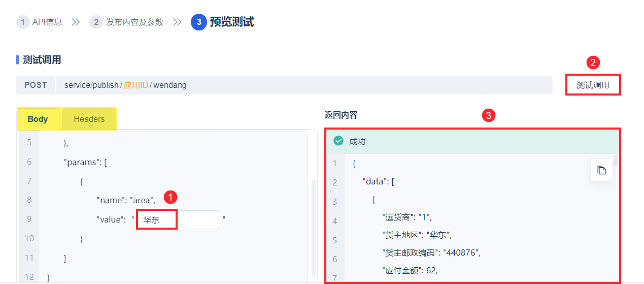Go to step 2 发布内容及参数
Screen dimensions: 644x284
pos(127,22)
